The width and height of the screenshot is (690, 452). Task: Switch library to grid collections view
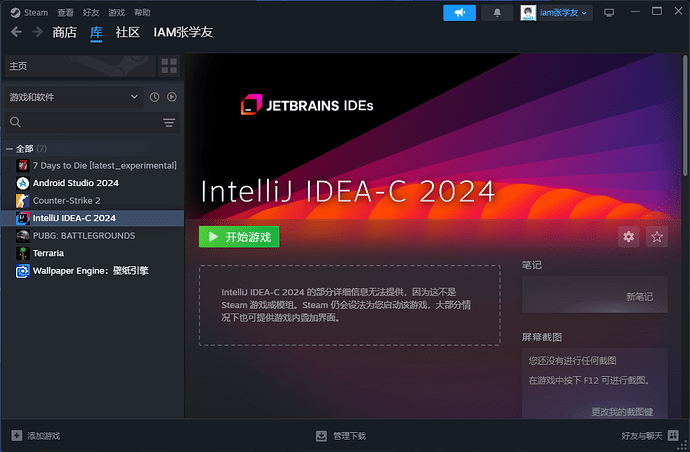[x=169, y=66]
